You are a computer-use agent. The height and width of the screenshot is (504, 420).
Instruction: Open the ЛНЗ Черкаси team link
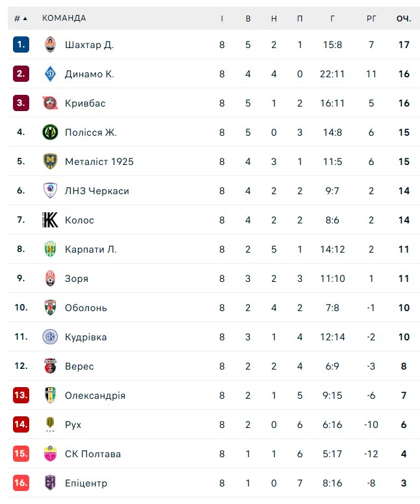point(97,191)
